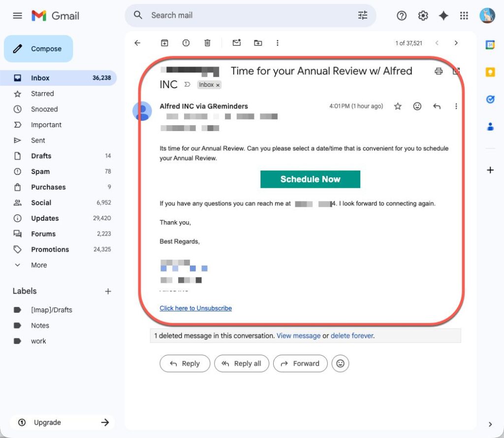Go to the Promotions category

[x=50, y=249]
